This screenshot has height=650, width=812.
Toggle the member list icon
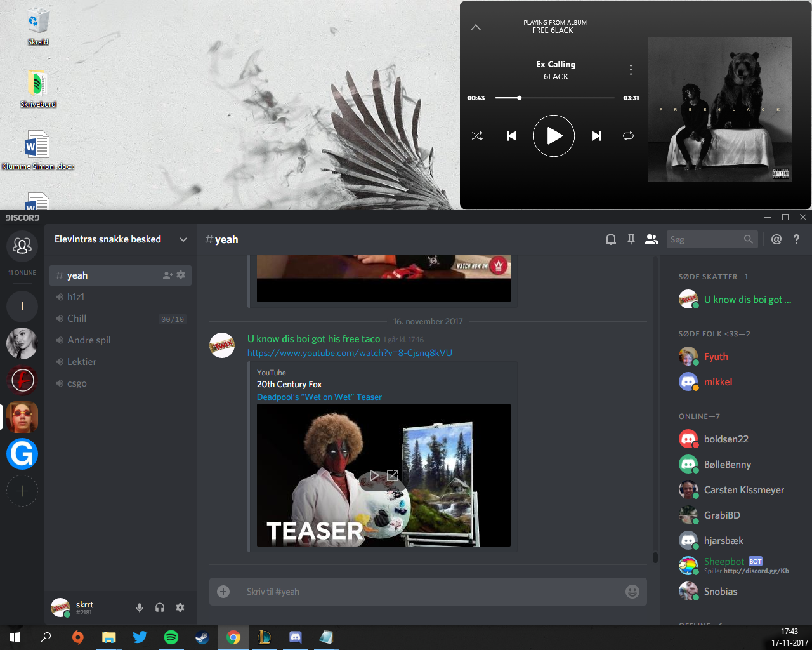click(x=652, y=239)
